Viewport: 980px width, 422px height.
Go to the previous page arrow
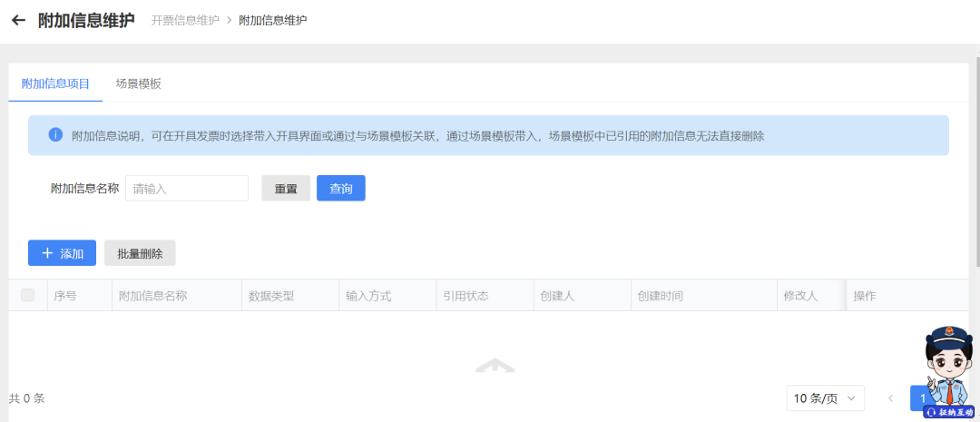click(890, 398)
